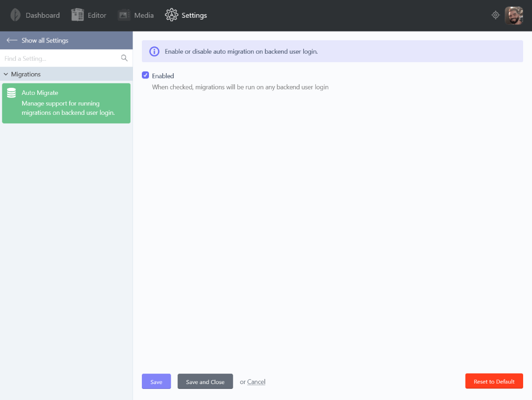Viewport: 532px width, 400px height.
Task: Click Save and Close button
Action: (205, 381)
